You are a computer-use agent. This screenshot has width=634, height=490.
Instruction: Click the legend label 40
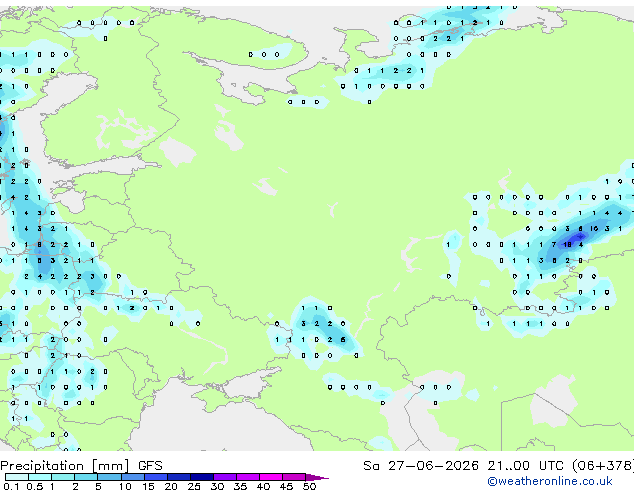click(263, 486)
